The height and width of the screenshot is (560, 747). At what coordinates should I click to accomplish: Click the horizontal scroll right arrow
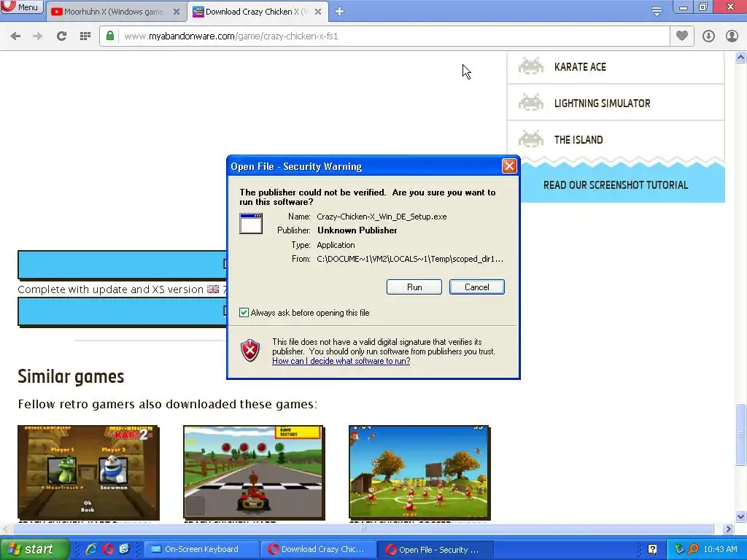(x=728, y=529)
